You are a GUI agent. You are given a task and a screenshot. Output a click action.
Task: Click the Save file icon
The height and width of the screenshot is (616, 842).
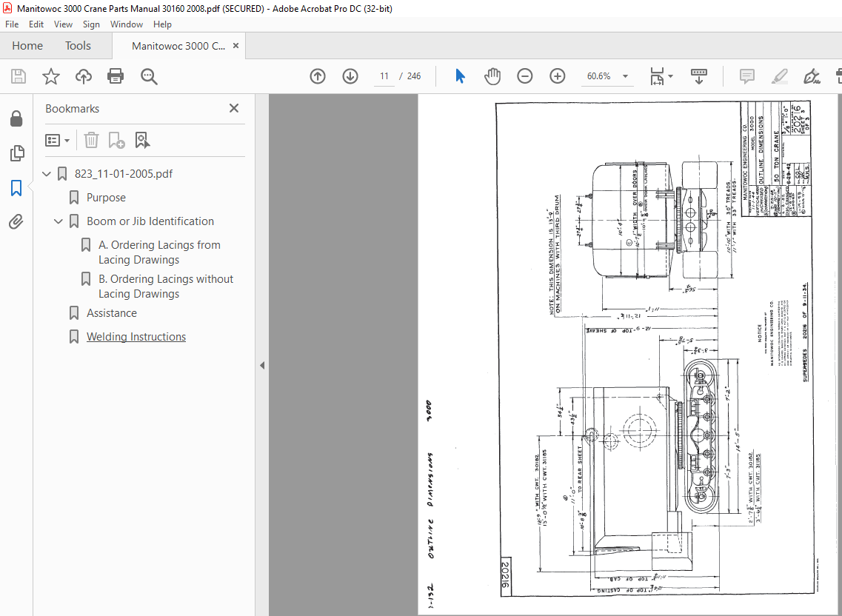[x=19, y=76]
